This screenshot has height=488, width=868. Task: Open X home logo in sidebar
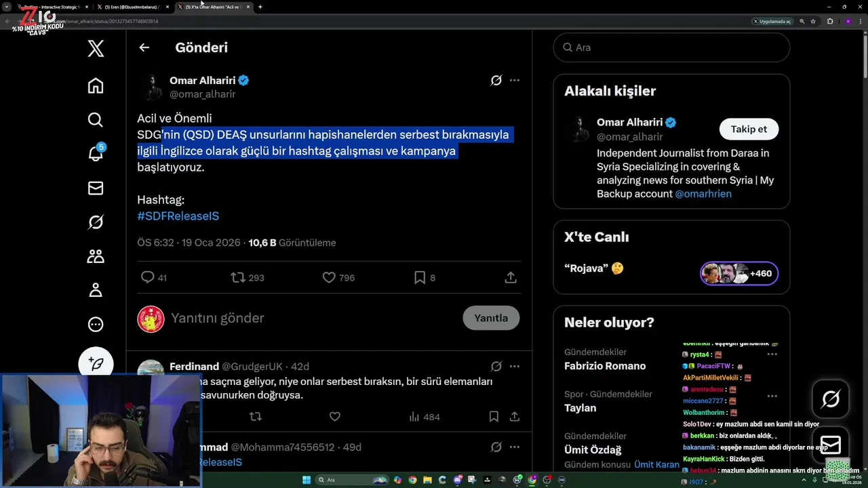point(96,48)
